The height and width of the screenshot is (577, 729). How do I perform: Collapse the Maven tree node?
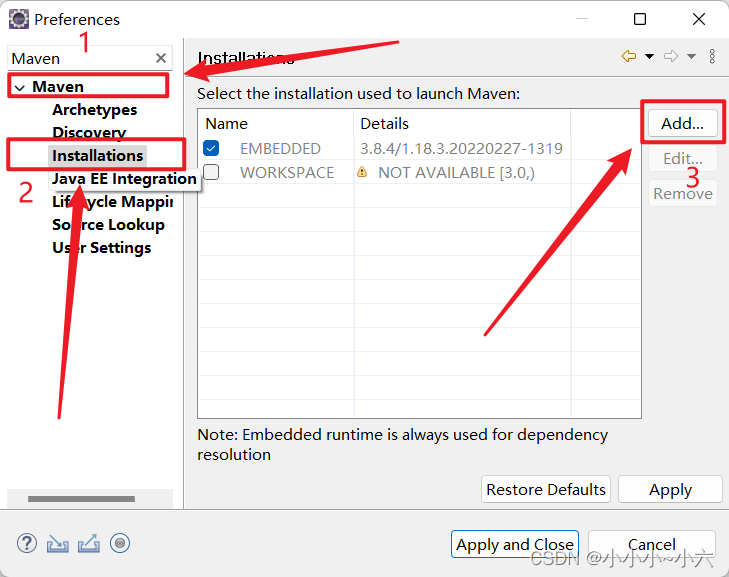[20, 87]
